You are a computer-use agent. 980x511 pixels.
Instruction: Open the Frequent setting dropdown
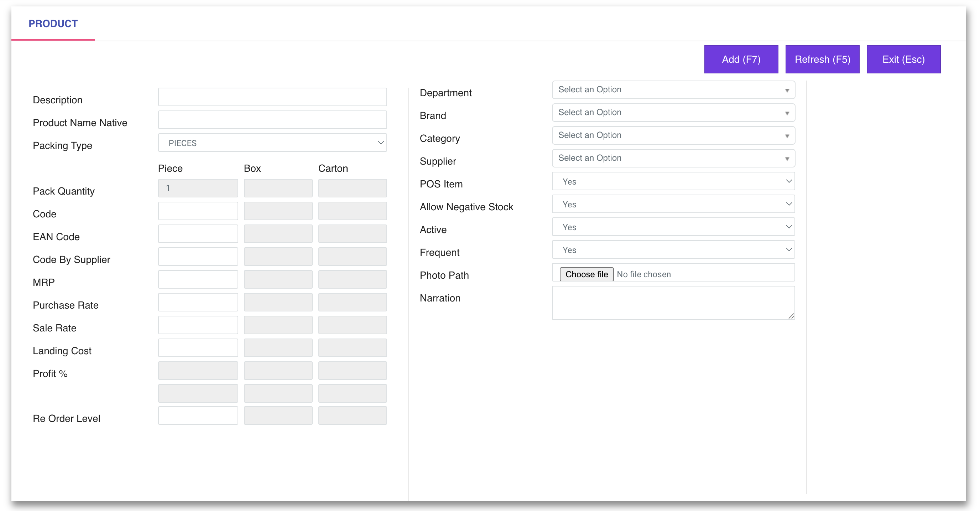(x=673, y=249)
